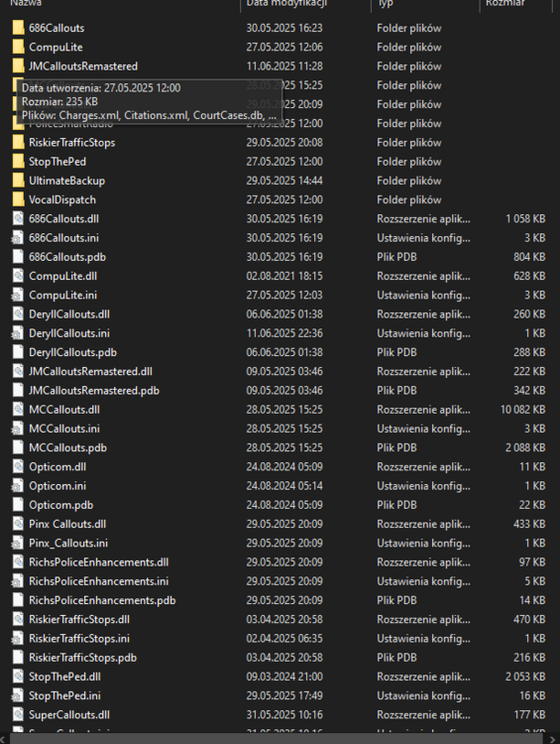Click the DeryllCallouts.dll file icon
560x744 pixels.
pos(18,314)
